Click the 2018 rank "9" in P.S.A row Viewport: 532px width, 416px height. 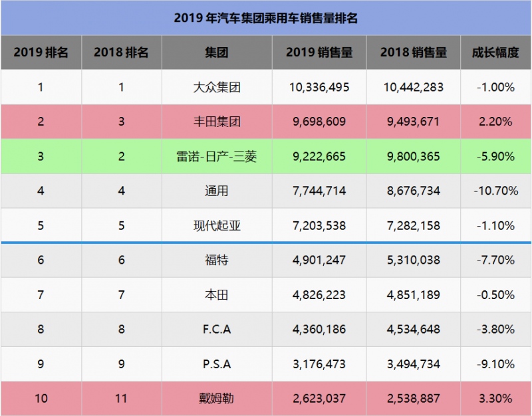[x=122, y=364]
